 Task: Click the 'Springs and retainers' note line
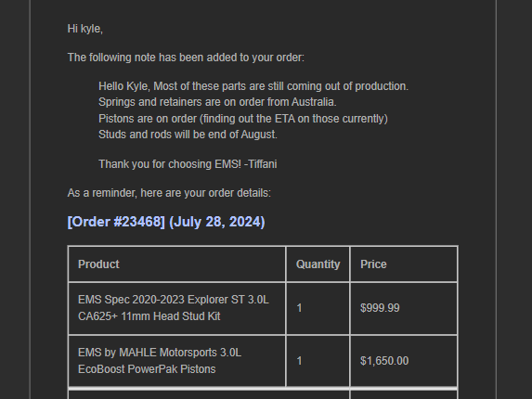tap(217, 102)
